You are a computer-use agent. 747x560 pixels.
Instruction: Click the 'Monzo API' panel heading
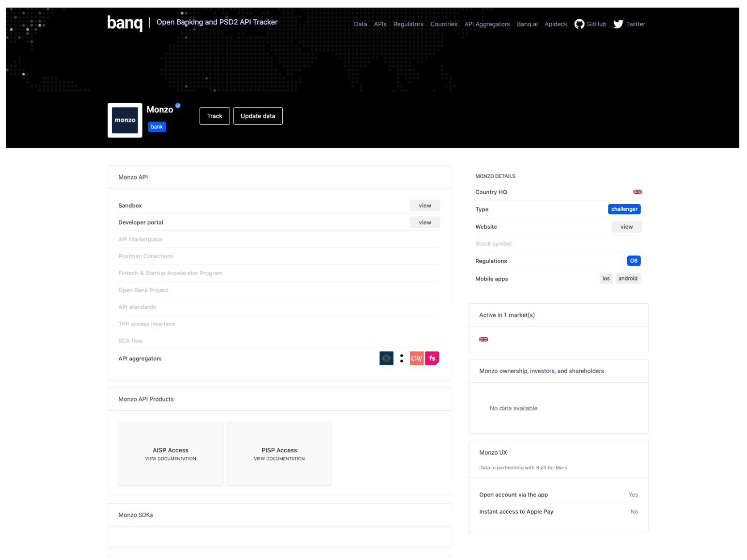133,177
